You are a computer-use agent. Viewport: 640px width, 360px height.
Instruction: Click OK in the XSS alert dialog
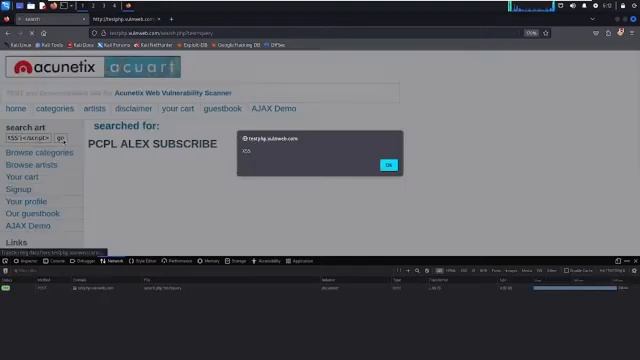[x=389, y=165]
